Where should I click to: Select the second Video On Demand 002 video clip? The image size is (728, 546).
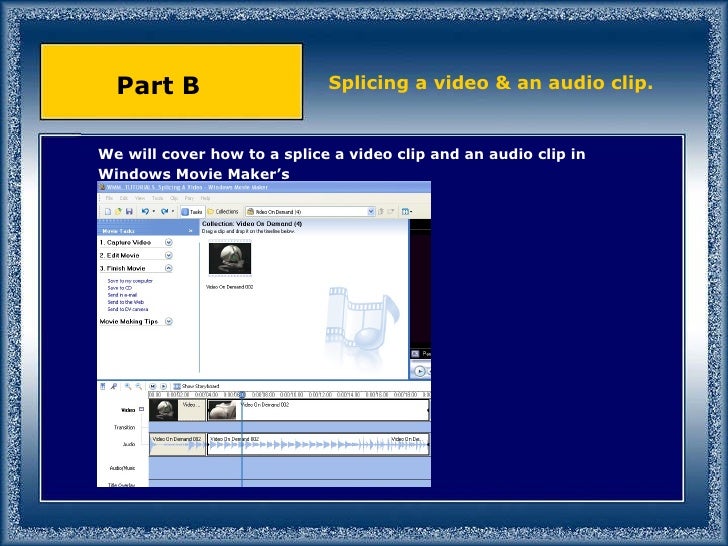click(x=318, y=410)
